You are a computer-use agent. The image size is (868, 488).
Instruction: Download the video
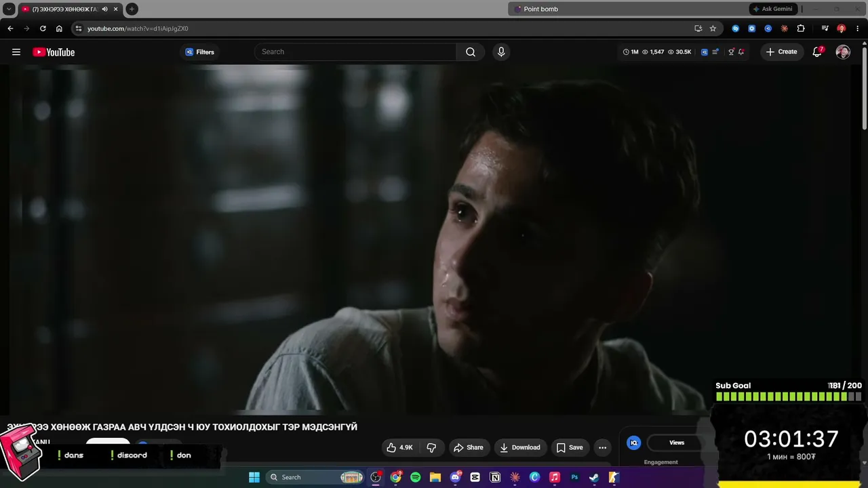[x=520, y=447]
